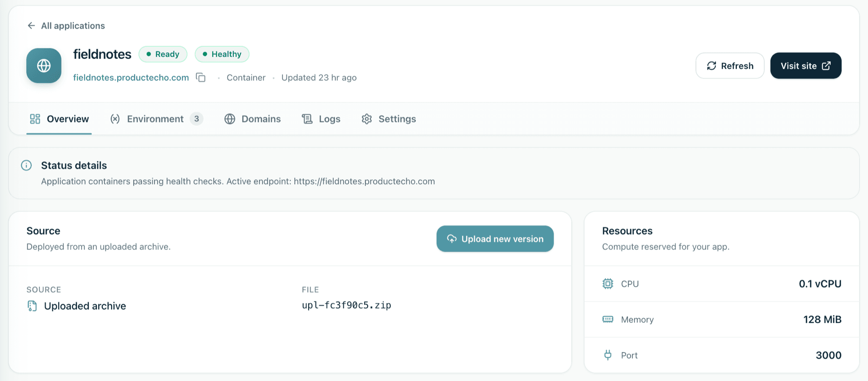
Task: Open the Settings tab
Action: point(389,119)
